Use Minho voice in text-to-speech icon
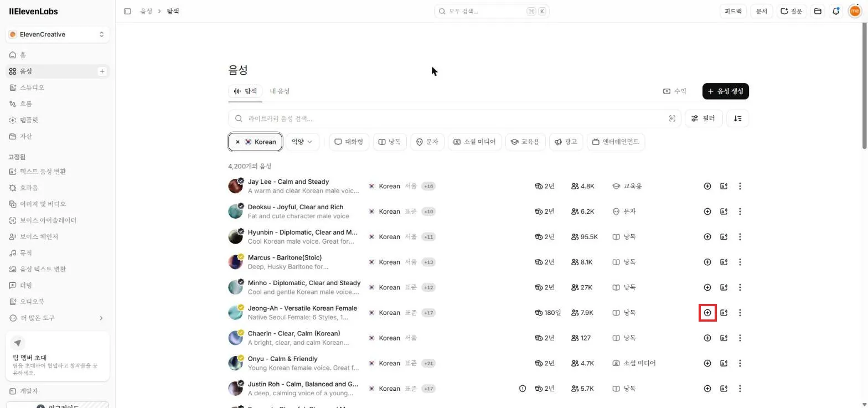Image resolution: width=868 pixels, height=408 pixels. (x=724, y=287)
